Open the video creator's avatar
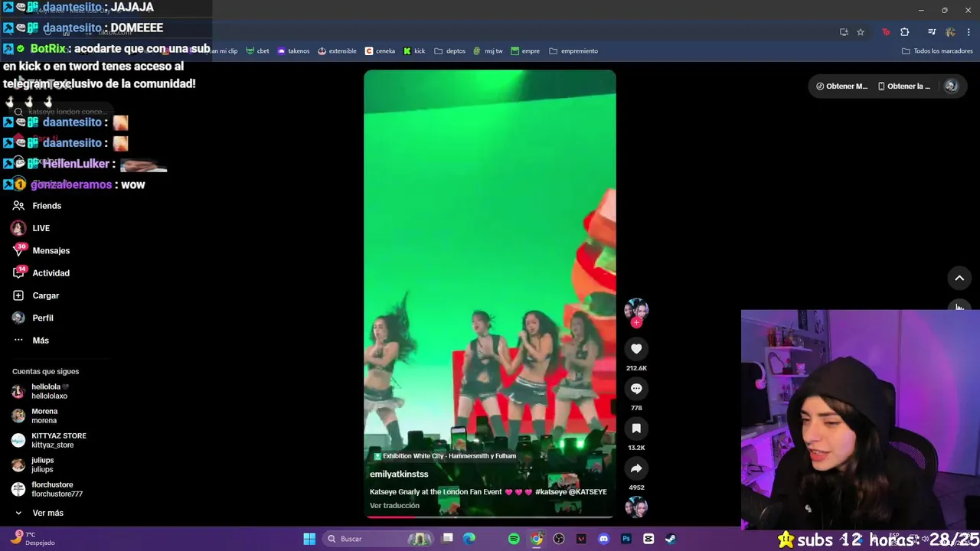The width and height of the screenshot is (980, 551). pyautogui.click(x=636, y=309)
